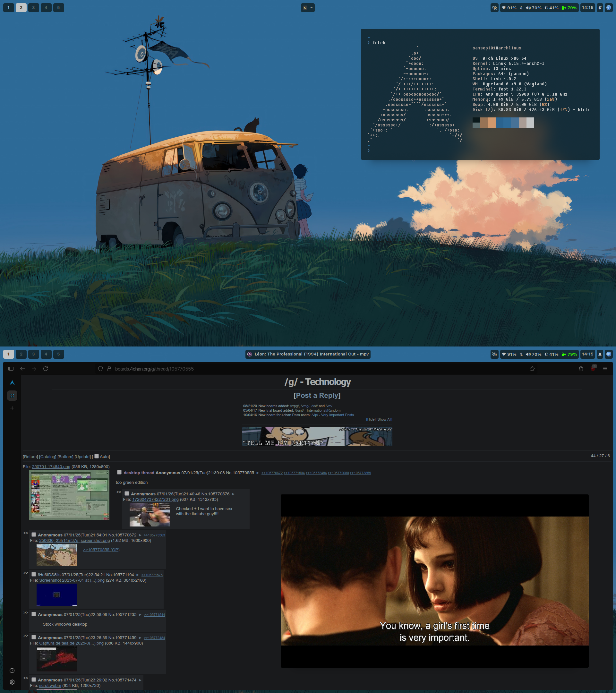Switch to workspace 3 in terminal desktop bar
Screen dimensions: 616x693
[x=34, y=8]
